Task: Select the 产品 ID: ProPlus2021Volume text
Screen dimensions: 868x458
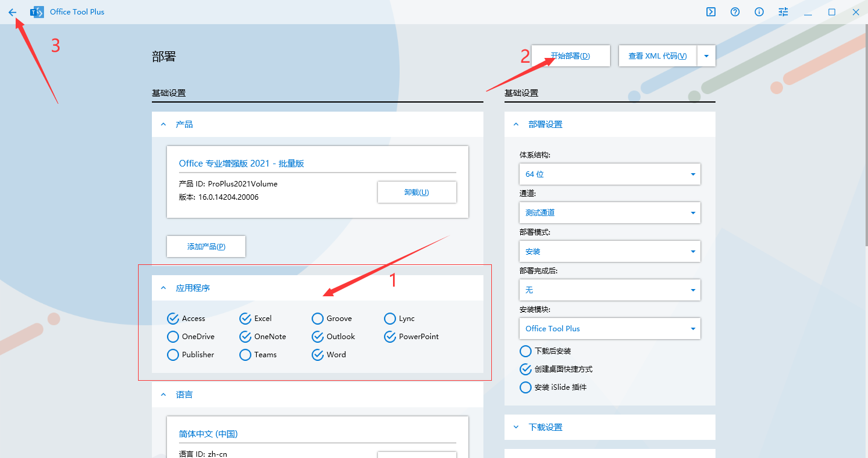Action: pyautogui.click(x=228, y=184)
